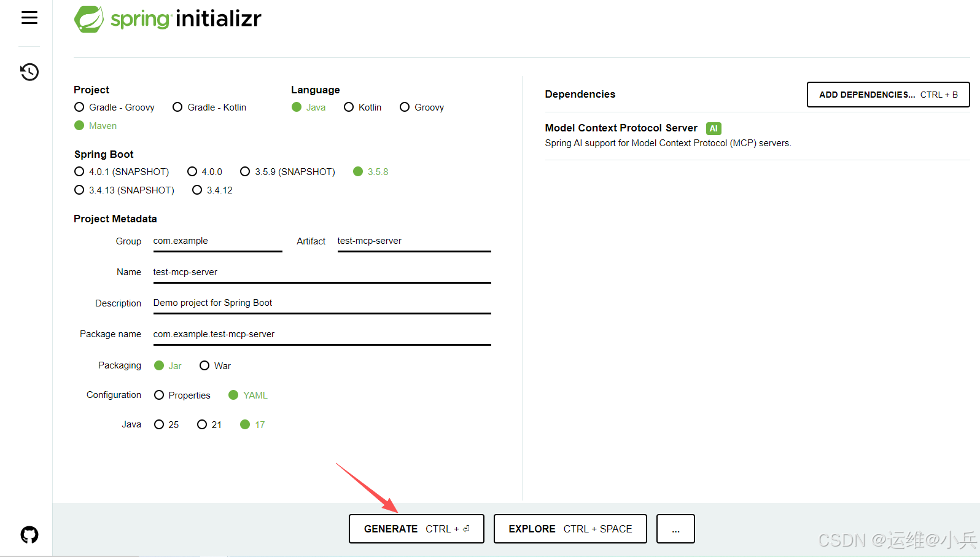Select Spring Boot 4.0.1 (SNAPSHOT)

(x=122, y=172)
